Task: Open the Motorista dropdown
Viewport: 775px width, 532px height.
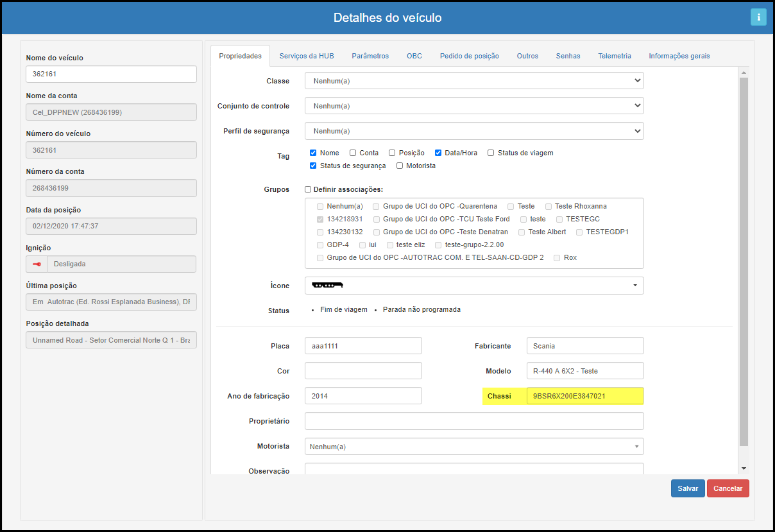Action: tap(474, 446)
